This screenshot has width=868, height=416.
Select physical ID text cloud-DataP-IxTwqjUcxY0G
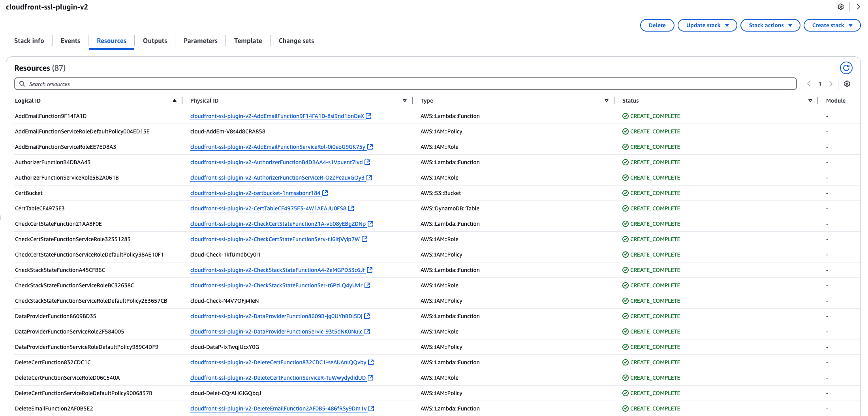coord(225,347)
